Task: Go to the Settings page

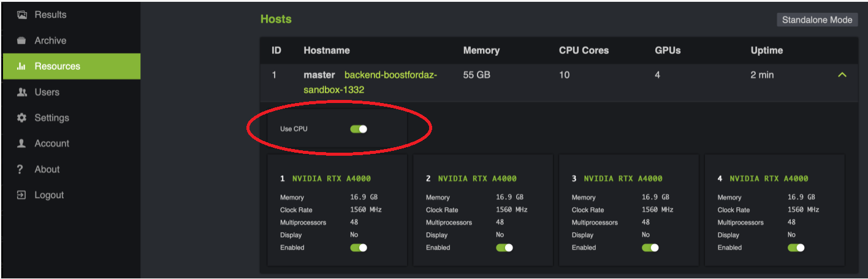Action: point(51,118)
